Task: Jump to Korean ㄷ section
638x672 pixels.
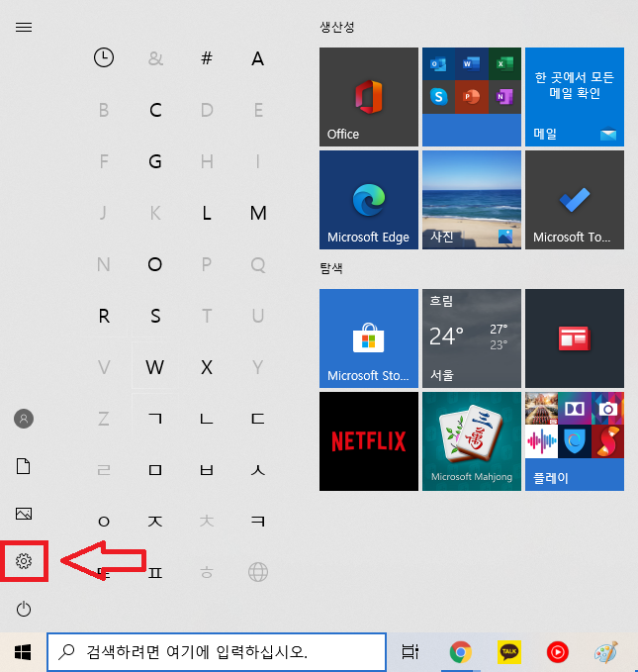Action: coord(258,419)
